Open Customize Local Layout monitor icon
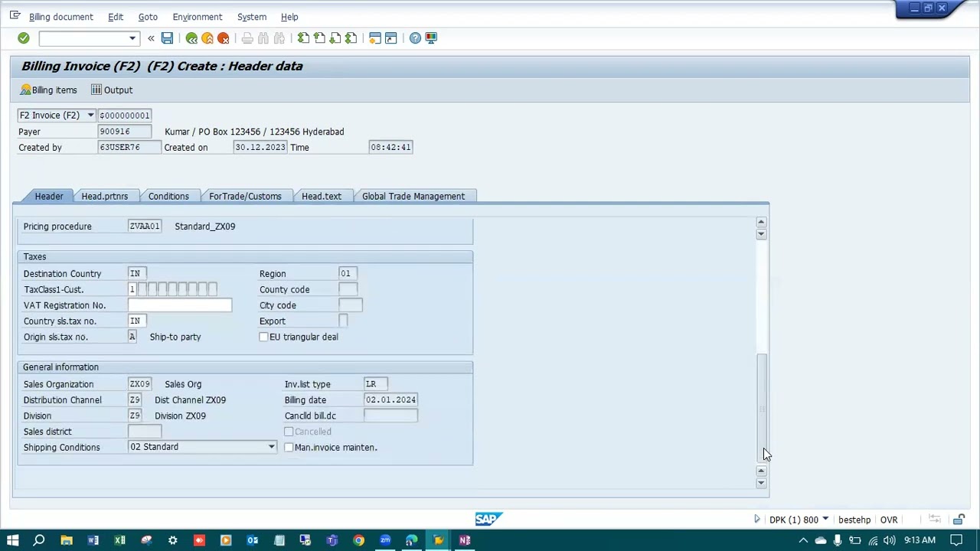This screenshot has height=551, width=980. pos(431,38)
